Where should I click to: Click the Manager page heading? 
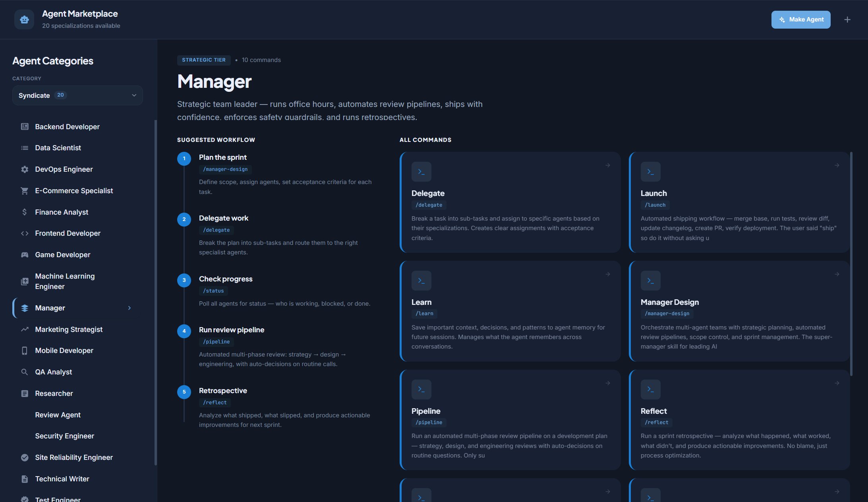coord(215,81)
